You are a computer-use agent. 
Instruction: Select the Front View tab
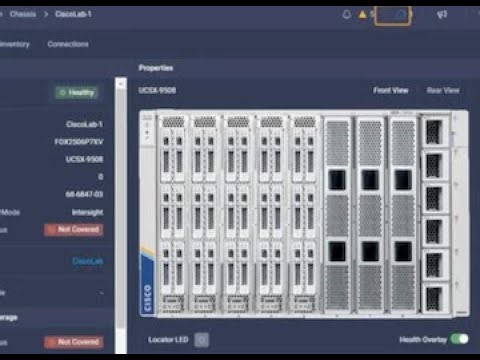pos(391,90)
